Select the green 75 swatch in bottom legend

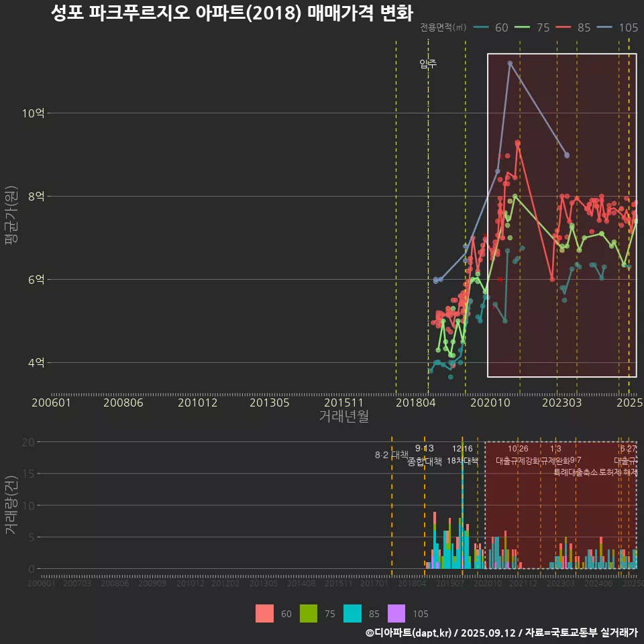coord(308,613)
